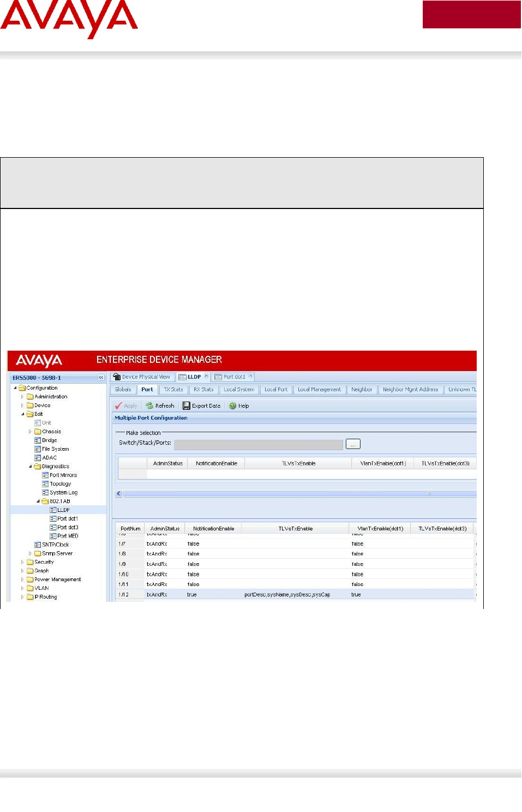Viewport: 522px width, 812px height.
Task: Expand the Snmp Server tree node
Action: [30, 553]
